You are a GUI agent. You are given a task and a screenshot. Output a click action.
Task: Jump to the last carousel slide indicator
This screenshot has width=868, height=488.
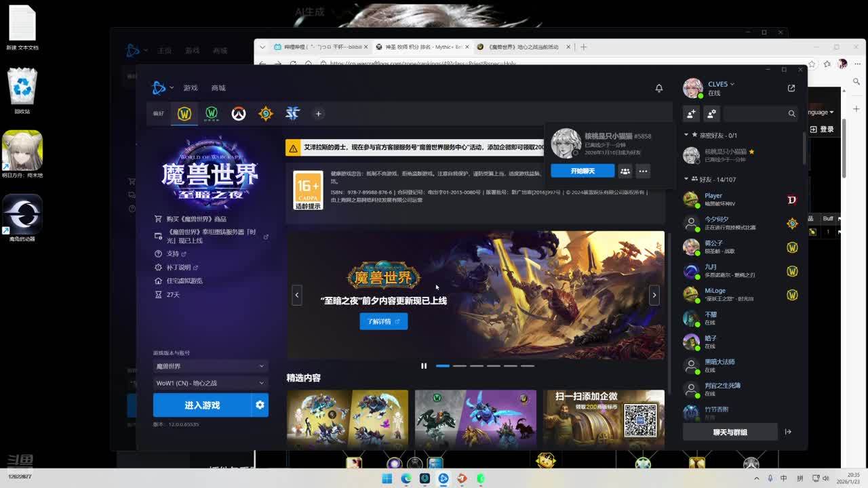[528, 366]
